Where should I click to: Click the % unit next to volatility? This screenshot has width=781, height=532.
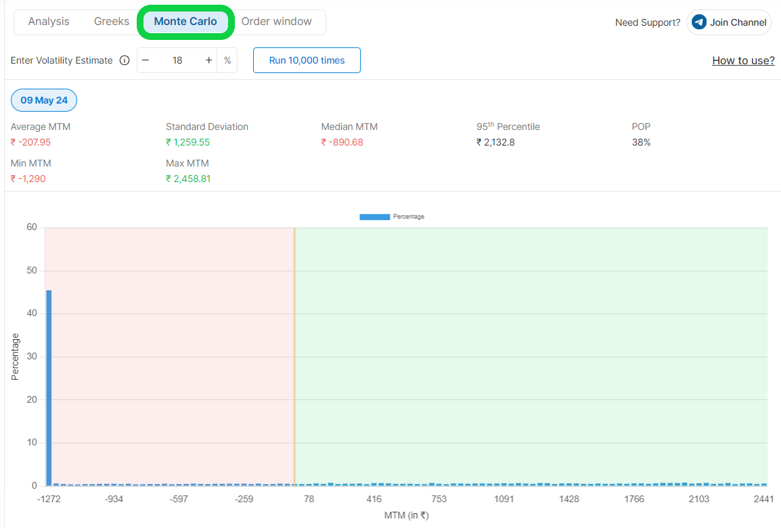(x=227, y=60)
